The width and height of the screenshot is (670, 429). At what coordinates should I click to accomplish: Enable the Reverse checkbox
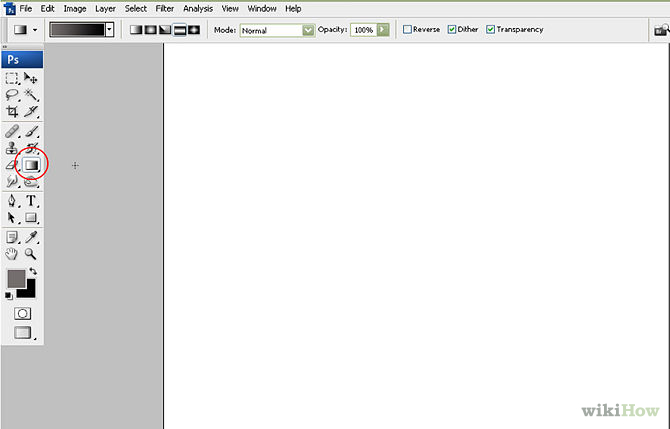click(407, 29)
